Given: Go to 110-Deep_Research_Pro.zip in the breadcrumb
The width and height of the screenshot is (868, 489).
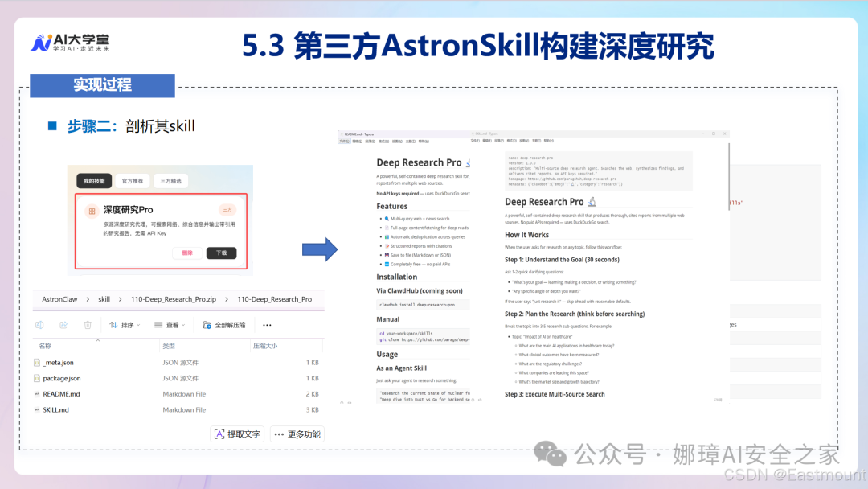Looking at the screenshot, I should (x=174, y=300).
